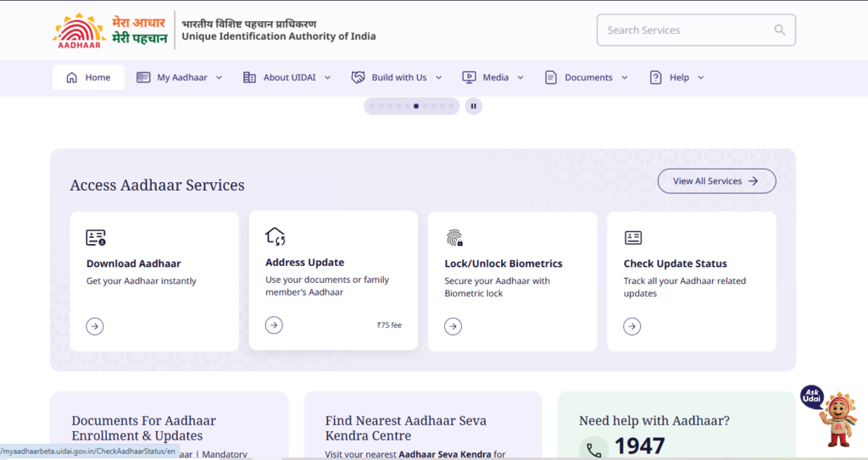Image resolution: width=868 pixels, height=460 pixels.
Task: Open the Download Aadhaar title
Action: (x=133, y=263)
